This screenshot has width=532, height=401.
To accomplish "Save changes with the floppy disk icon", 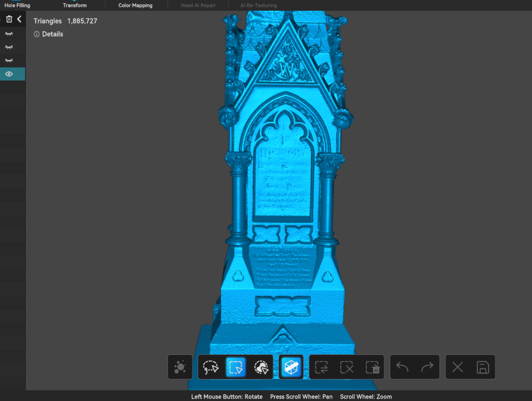I will point(483,368).
